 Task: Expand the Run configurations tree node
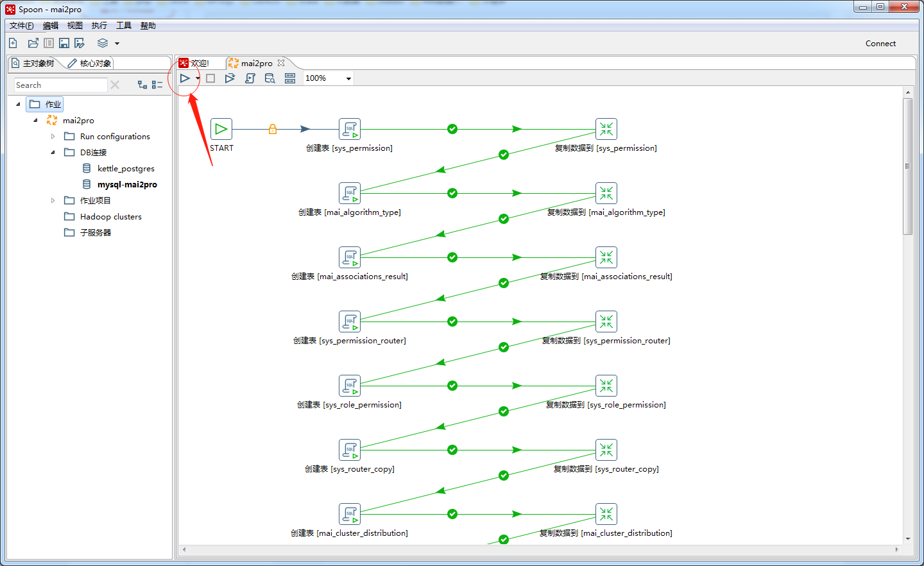[x=53, y=136]
